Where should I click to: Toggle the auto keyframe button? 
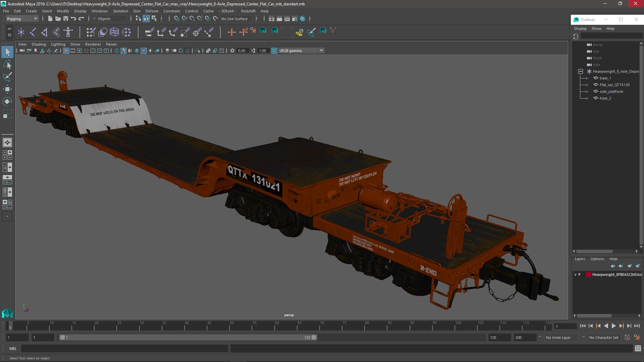pos(627,338)
